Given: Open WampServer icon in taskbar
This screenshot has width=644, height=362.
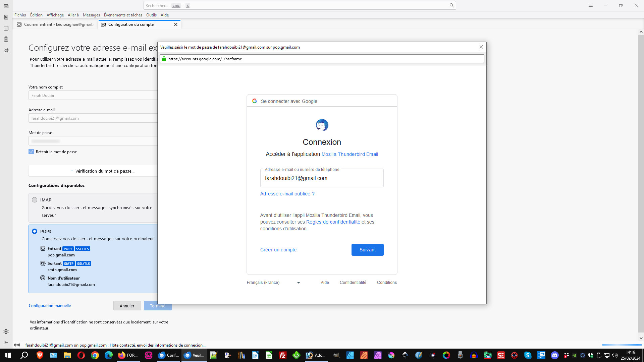Looking at the screenshot, I should coord(149,355).
